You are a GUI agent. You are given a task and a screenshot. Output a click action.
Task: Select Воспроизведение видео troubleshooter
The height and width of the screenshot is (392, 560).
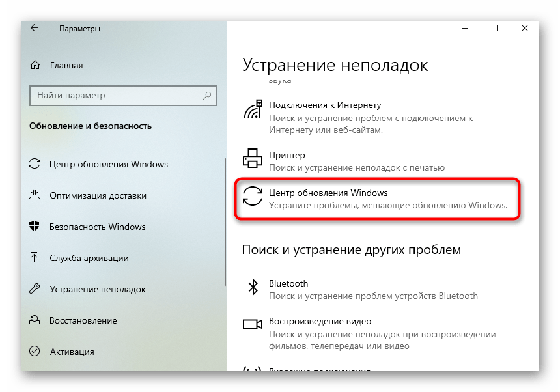tap(370, 333)
